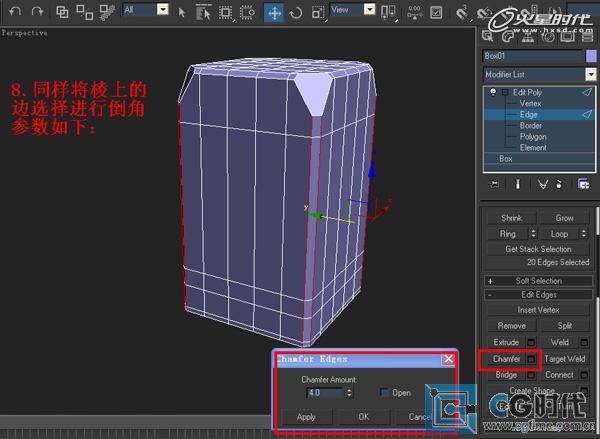Open the Chamfer settings box icon

point(531,359)
